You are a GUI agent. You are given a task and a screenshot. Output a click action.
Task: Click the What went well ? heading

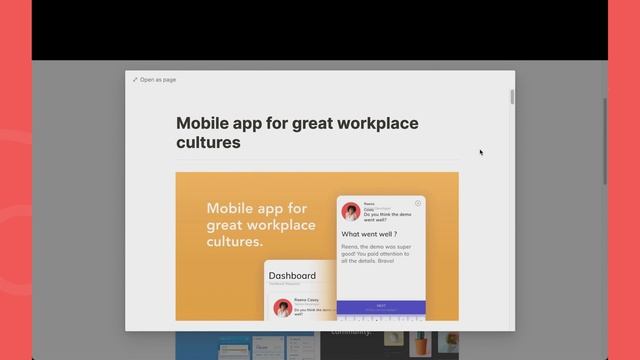tap(369, 234)
